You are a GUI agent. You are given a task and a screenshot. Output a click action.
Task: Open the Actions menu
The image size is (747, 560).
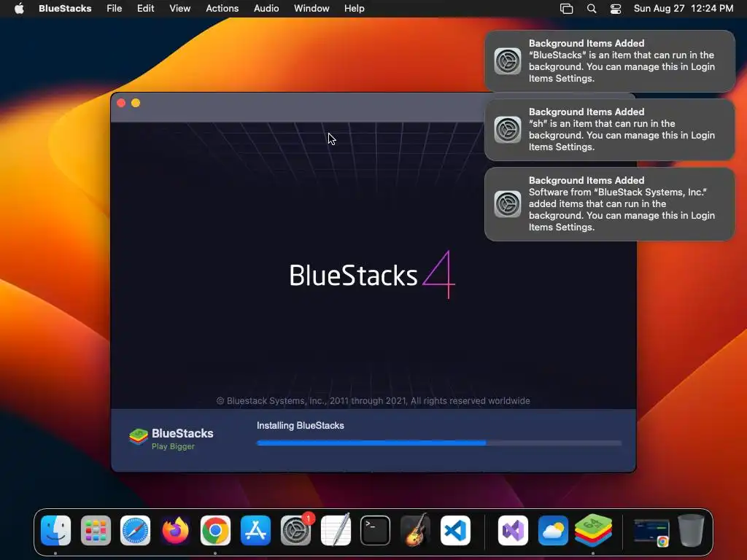[x=222, y=8]
